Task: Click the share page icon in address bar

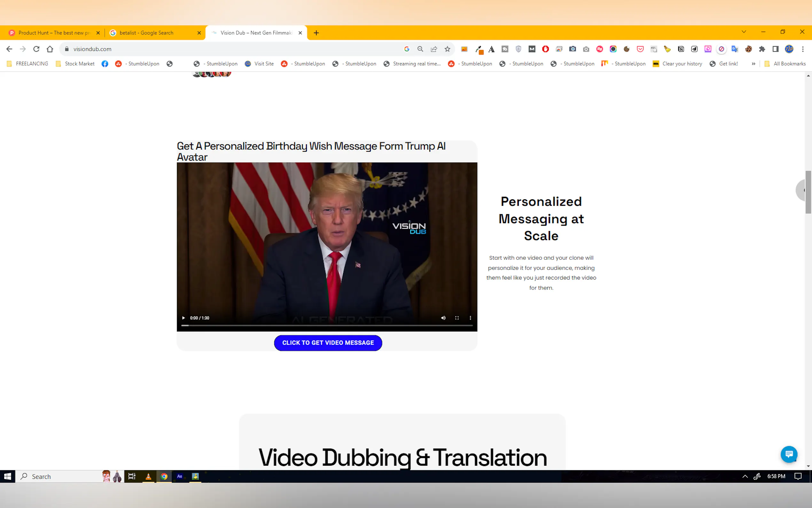Action: click(434, 49)
